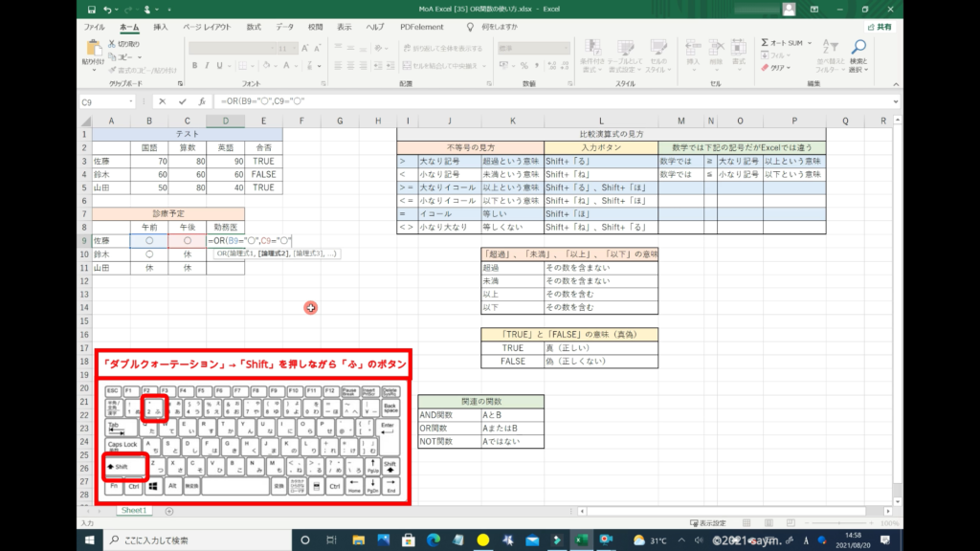The width and height of the screenshot is (980, 551).
Task: Click the Insert Function fx icon
Action: tap(201, 101)
